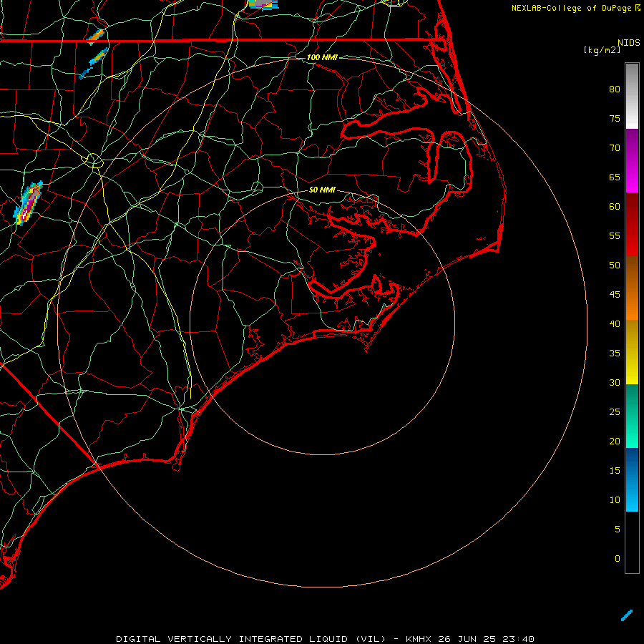Pick the white-gray segment of the color bar
The width and height of the screenshot is (644, 644).
click(632, 96)
